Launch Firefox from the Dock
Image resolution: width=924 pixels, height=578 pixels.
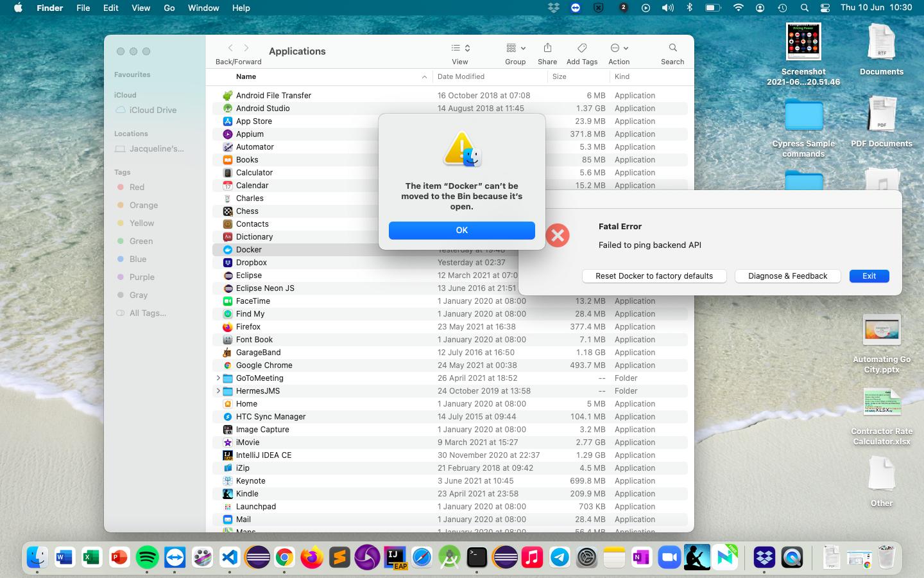pos(312,557)
